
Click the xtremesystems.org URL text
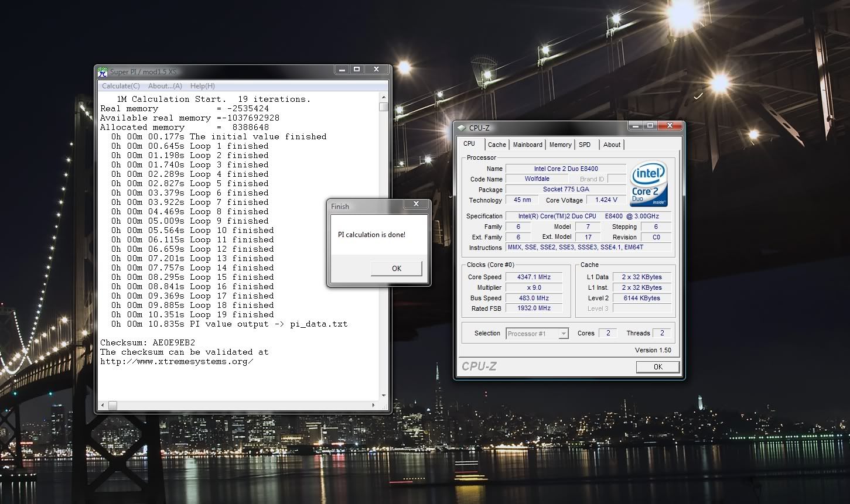click(176, 361)
